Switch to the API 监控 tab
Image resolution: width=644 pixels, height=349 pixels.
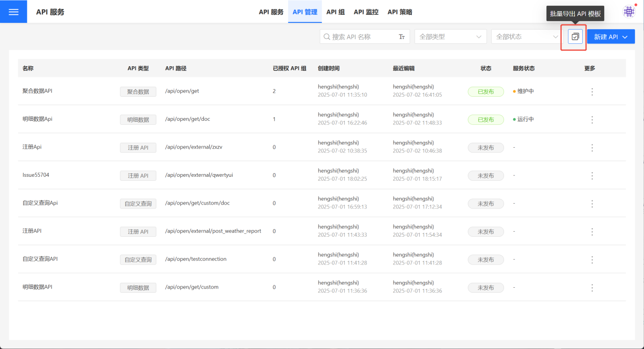click(x=366, y=12)
